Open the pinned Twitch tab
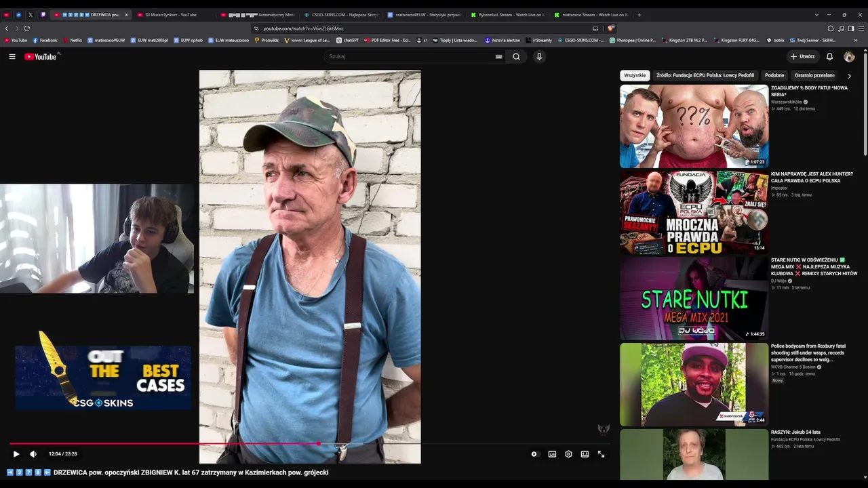 (x=43, y=14)
